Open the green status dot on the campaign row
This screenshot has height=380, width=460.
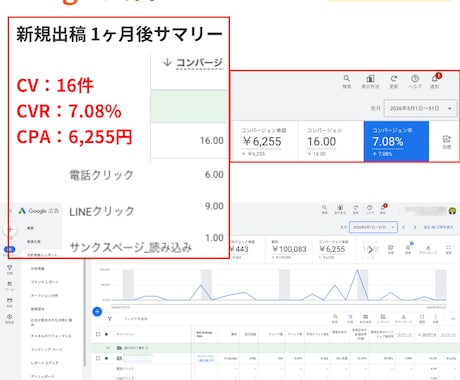pyautogui.click(x=106, y=358)
